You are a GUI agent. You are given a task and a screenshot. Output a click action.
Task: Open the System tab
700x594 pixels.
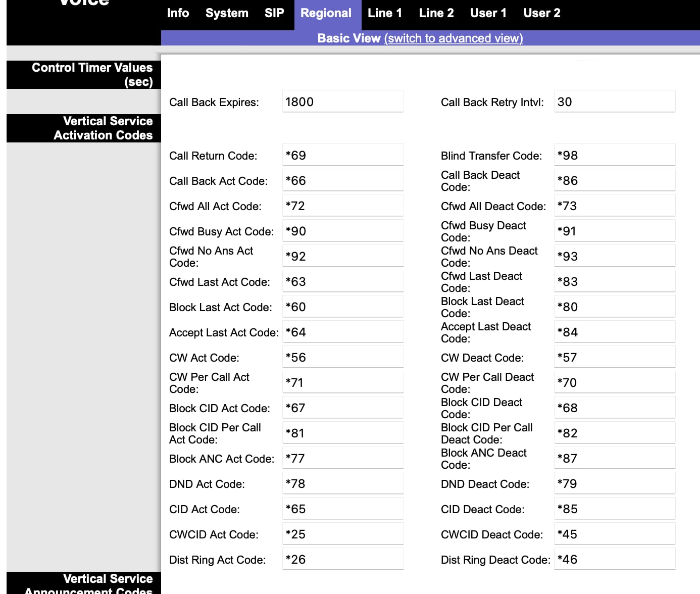coord(227,13)
